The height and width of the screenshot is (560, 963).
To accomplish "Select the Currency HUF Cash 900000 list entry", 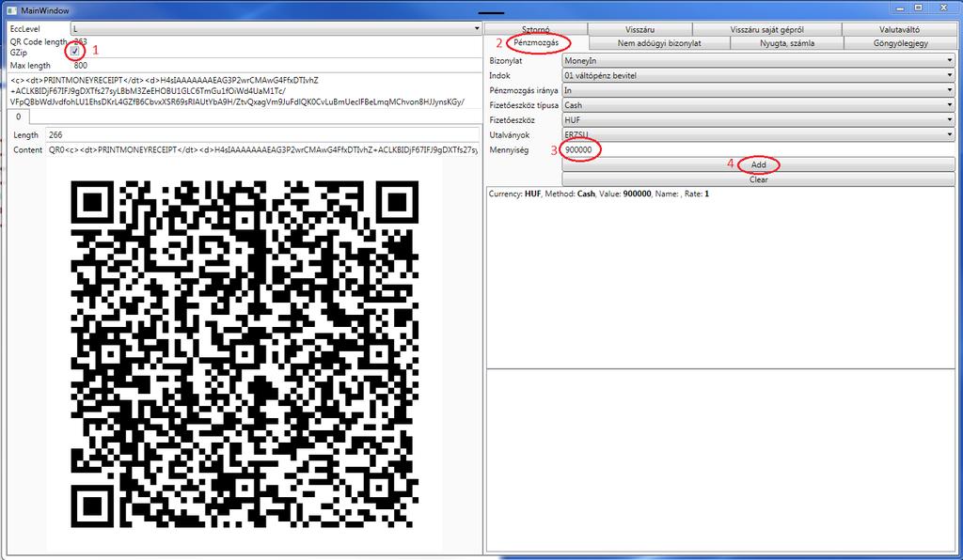I will click(x=599, y=194).
